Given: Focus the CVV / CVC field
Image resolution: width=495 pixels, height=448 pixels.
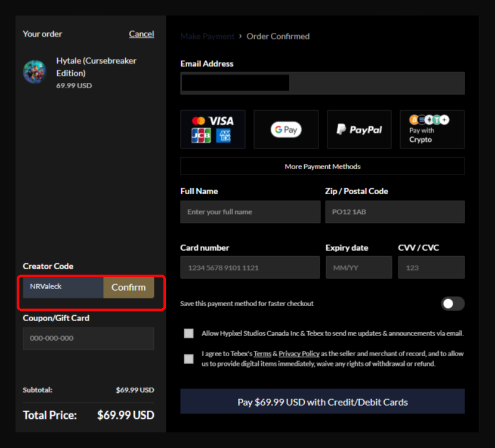Looking at the screenshot, I should (x=431, y=267).
